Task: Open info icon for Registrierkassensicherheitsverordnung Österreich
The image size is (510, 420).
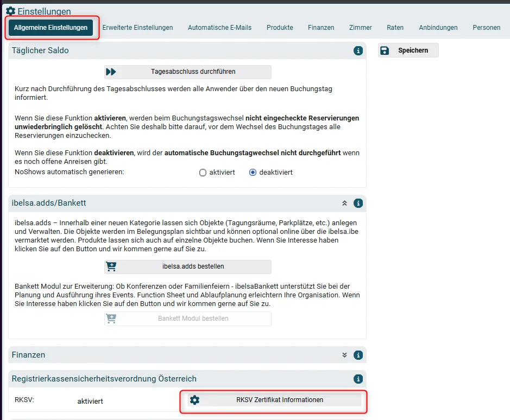Action: tap(358, 379)
